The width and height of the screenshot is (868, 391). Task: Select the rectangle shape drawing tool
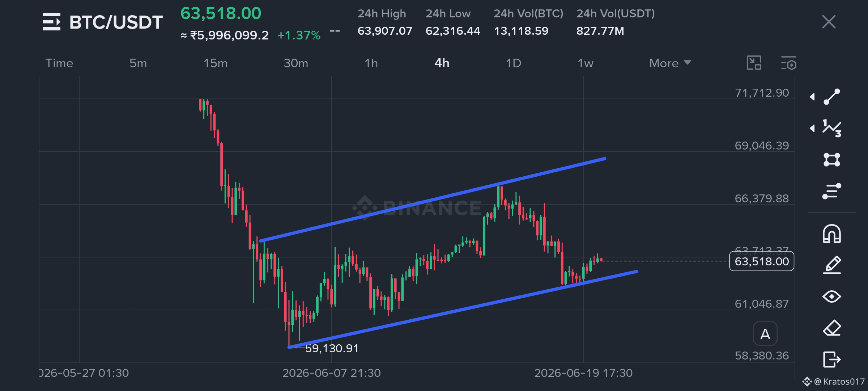tap(831, 160)
